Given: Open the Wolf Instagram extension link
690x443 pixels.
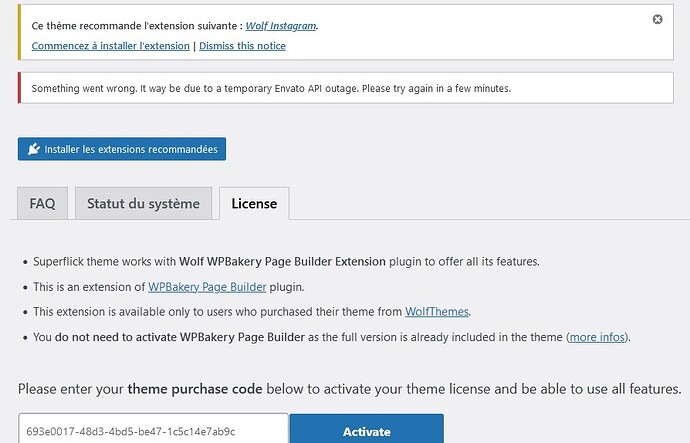Looking at the screenshot, I should coord(281,26).
